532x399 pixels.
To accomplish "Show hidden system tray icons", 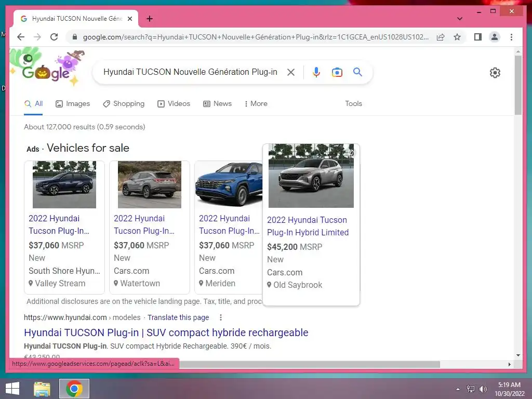I will click(458, 389).
